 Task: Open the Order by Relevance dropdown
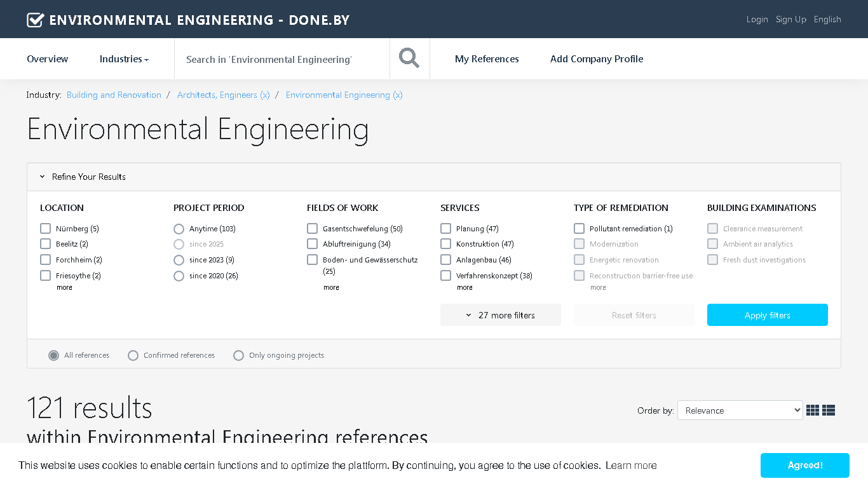click(740, 410)
